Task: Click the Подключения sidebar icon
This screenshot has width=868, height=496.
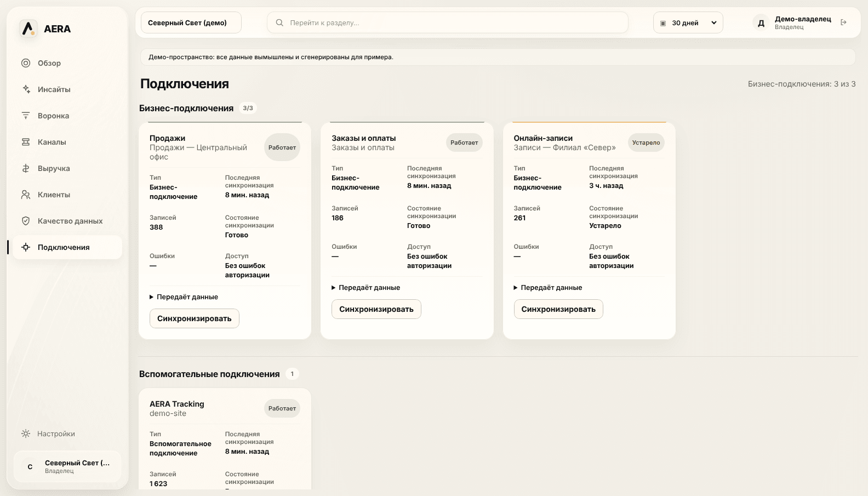Action: pos(26,247)
